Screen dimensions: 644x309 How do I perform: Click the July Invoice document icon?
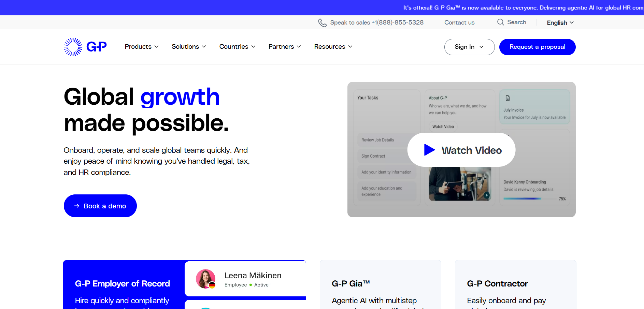point(508,98)
